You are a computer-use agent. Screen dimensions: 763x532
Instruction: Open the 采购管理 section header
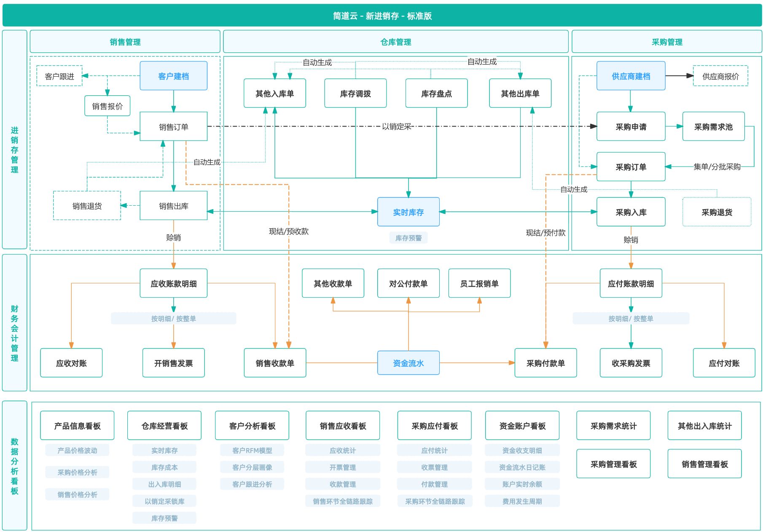(x=667, y=42)
